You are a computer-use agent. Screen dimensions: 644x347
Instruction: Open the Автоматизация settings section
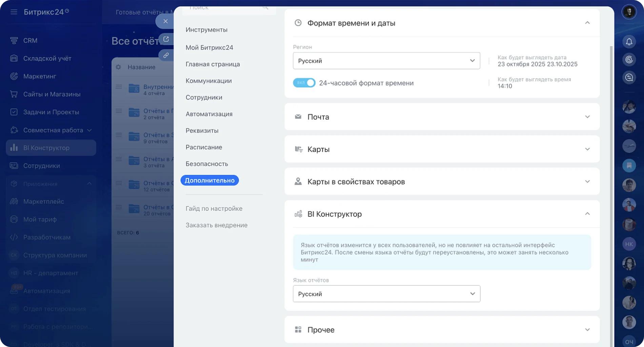(209, 114)
